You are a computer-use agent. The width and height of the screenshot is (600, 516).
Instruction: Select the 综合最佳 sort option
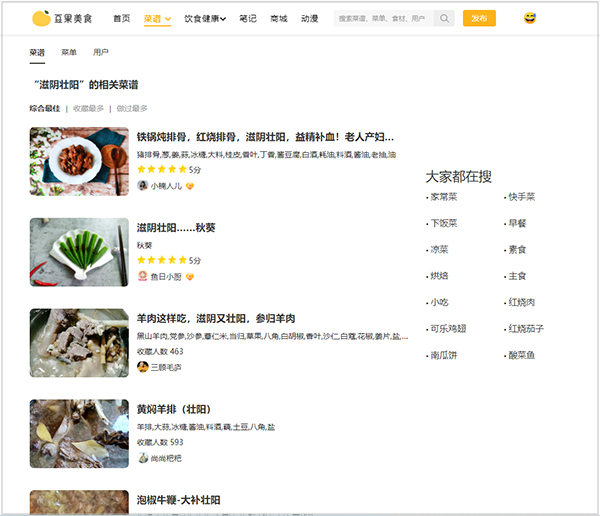pyautogui.click(x=45, y=108)
